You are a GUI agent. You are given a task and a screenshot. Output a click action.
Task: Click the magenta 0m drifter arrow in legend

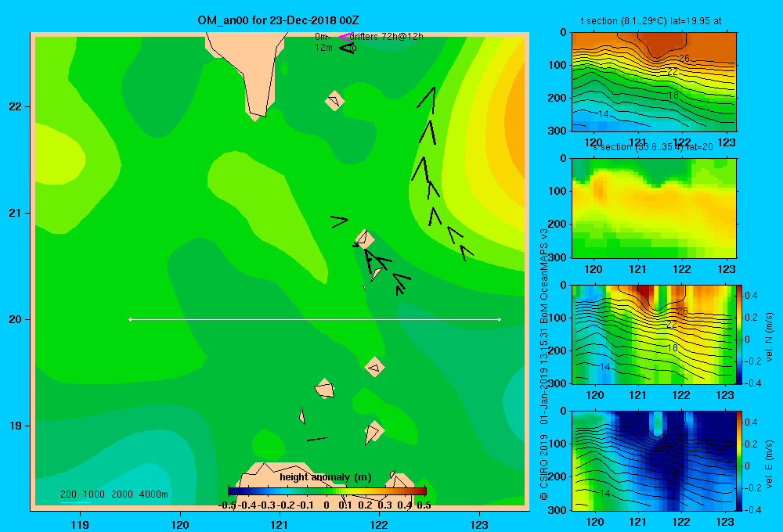tap(345, 37)
